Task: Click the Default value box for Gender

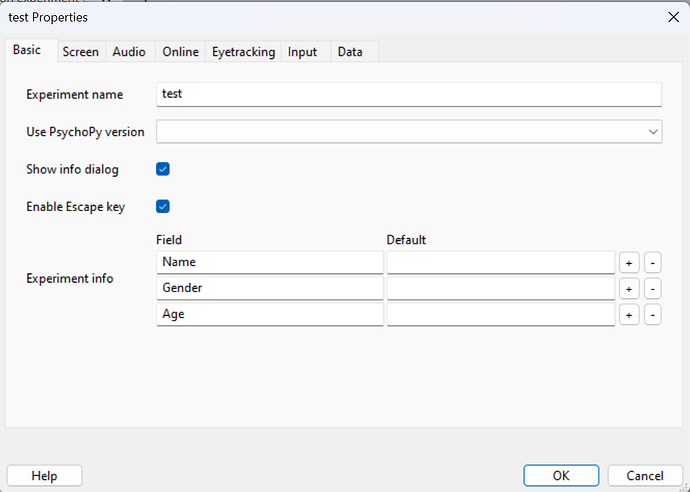Action: [x=501, y=288]
